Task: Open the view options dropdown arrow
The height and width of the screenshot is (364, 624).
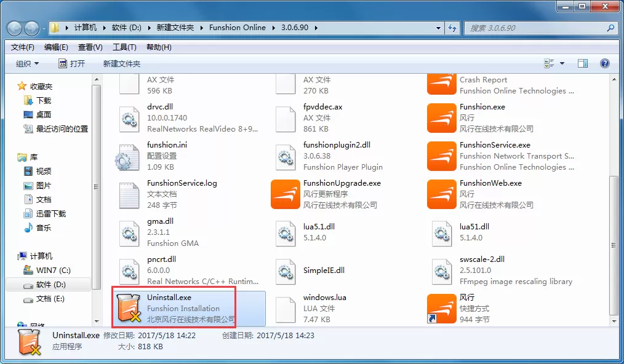Action: (562, 63)
